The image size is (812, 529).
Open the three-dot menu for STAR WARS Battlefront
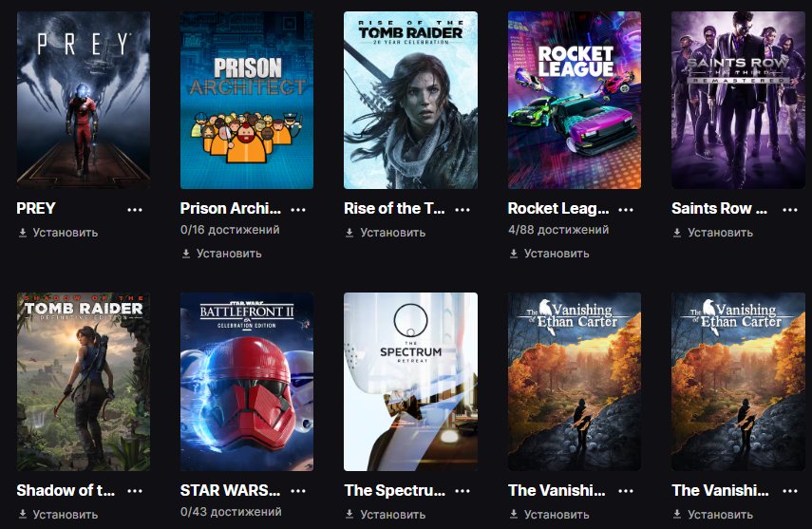[x=298, y=491]
